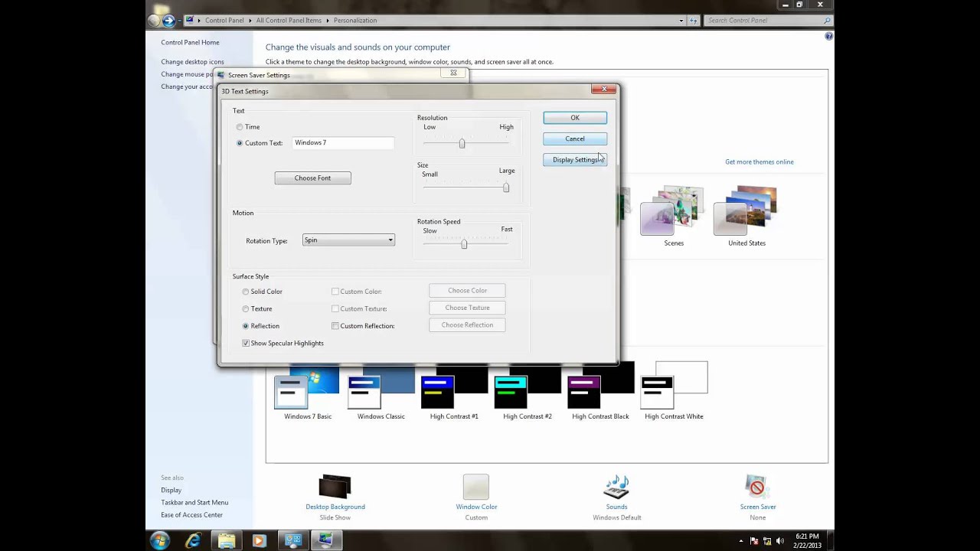Open Get more themes online link
The image size is (980, 551).
tap(759, 162)
